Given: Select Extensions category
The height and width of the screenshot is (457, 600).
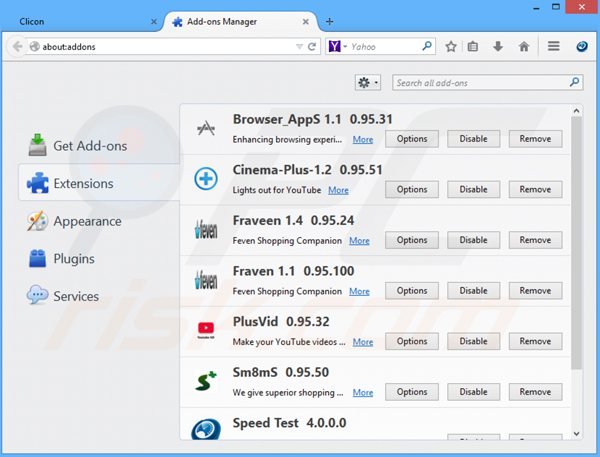Looking at the screenshot, I should [x=99, y=183].
